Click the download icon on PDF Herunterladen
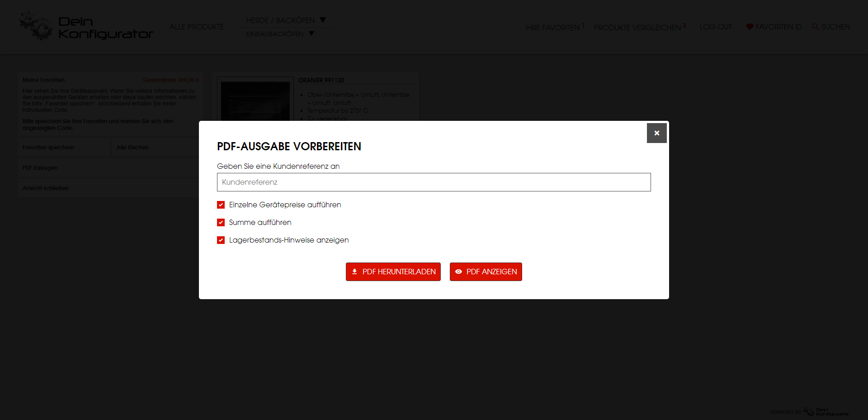Viewport: 868px width, 420px height. [354, 272]
